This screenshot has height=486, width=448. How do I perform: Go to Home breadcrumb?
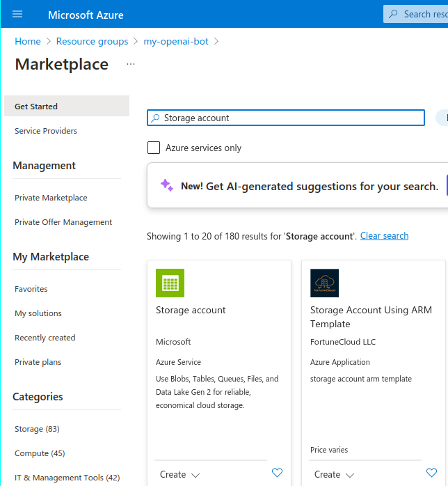(x=28, y=41)
